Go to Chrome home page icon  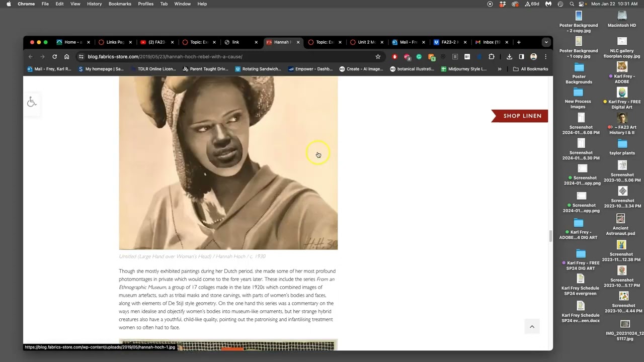tap(66, 57)
